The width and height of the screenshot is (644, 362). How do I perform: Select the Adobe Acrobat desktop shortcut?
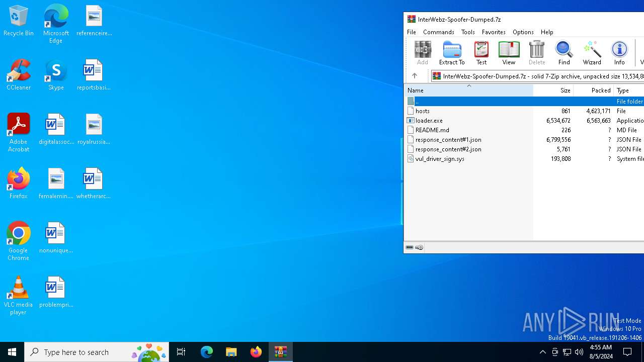click(x=19, y=133)
